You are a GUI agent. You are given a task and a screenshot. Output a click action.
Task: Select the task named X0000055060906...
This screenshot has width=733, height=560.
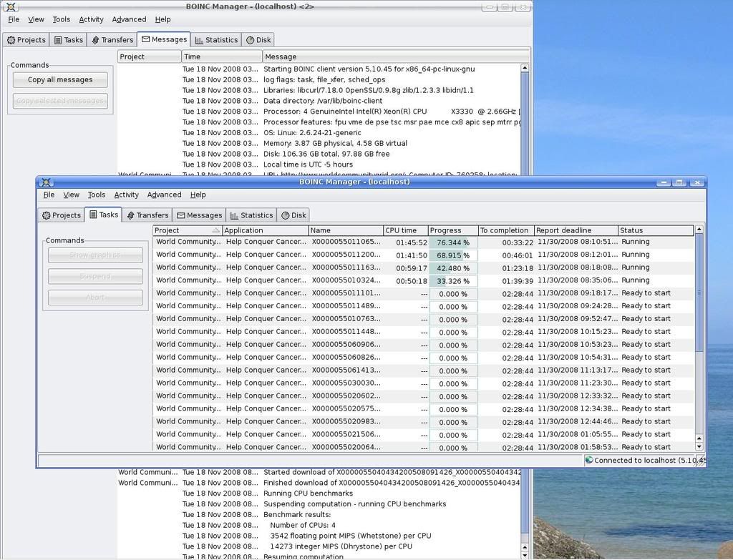424,345
